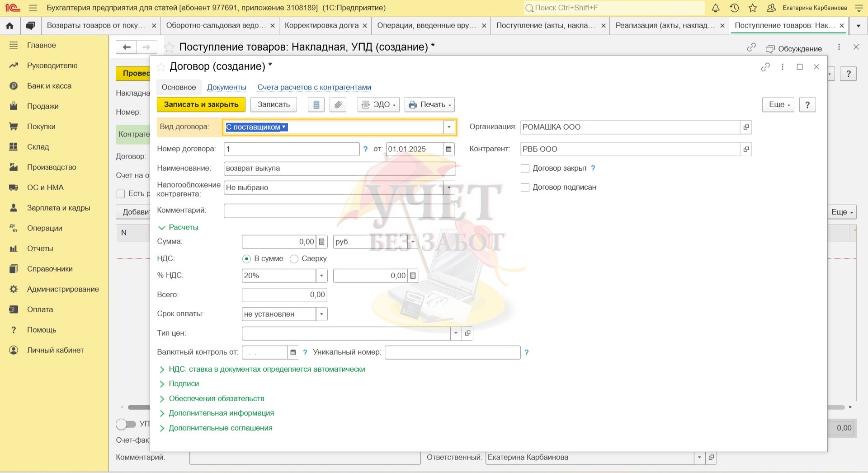868x473 pixels.
Task: Click the paperclip attachments icon
Action: [338, 105]
